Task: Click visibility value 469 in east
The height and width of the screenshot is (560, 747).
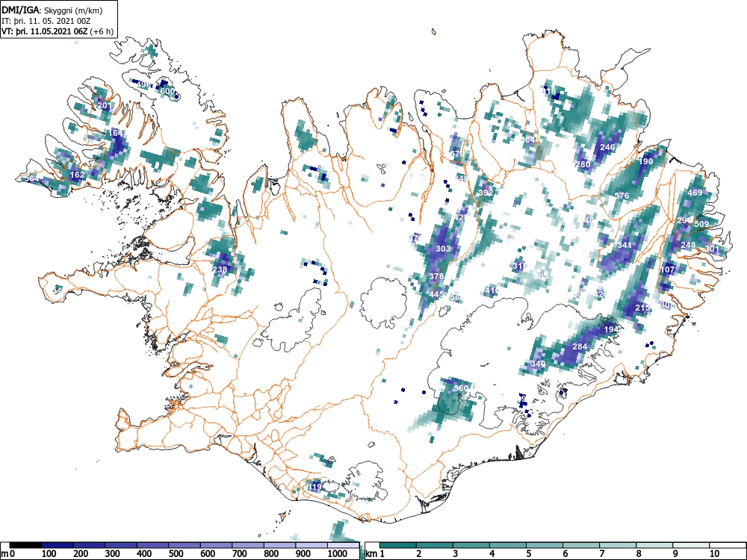Action: point(695,193)
